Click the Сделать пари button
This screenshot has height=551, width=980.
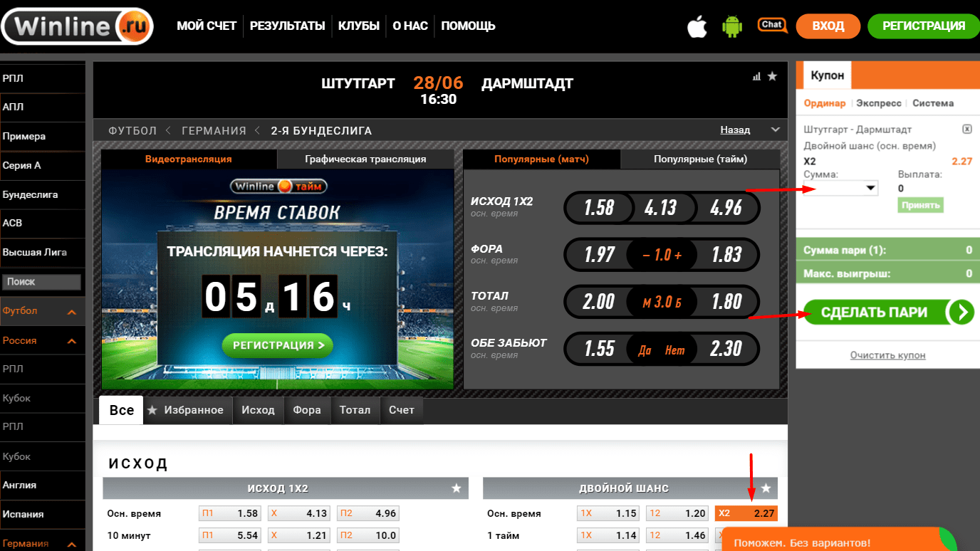tap(887, 312)
